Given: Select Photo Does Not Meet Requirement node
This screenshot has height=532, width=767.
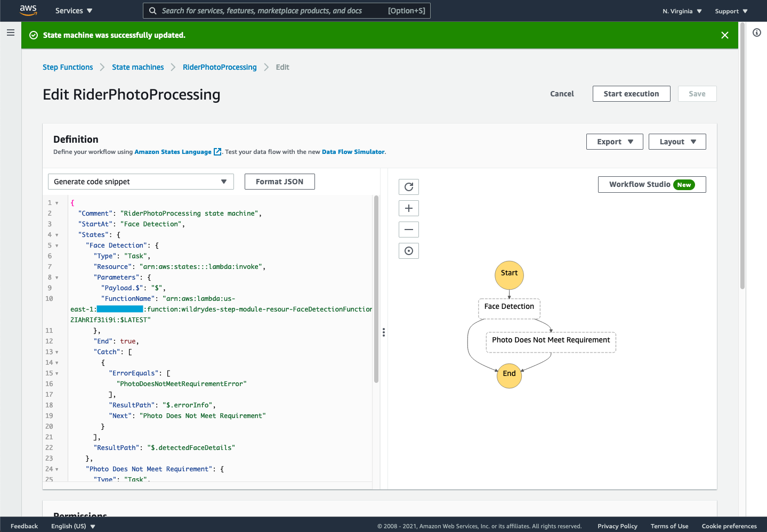Looking at the screenshot, I should (551, 342).
